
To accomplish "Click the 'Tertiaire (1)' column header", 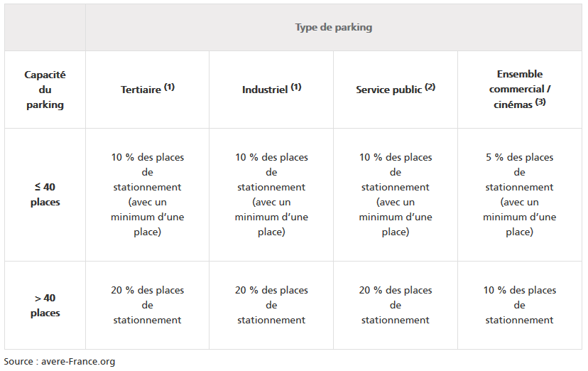I will pos(148,90).
